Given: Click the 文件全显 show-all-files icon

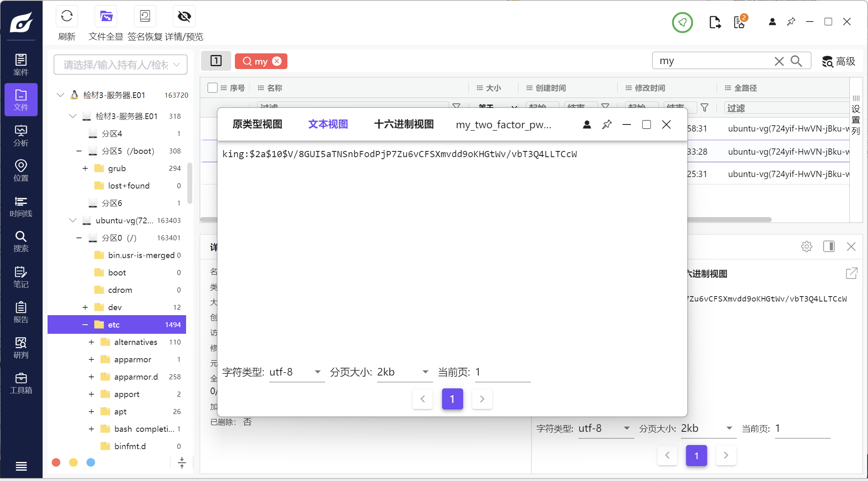Looking at the screenshot, I should 106,16.
